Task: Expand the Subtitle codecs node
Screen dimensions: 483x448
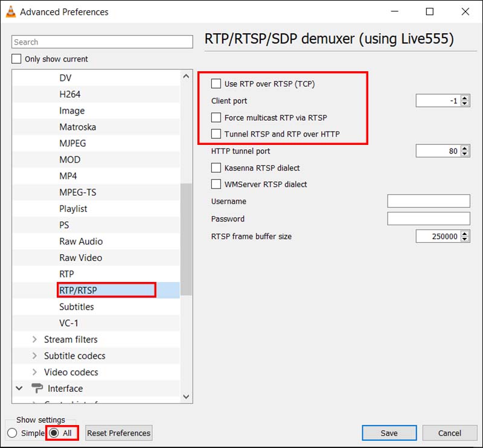Action: coord(34,356)
